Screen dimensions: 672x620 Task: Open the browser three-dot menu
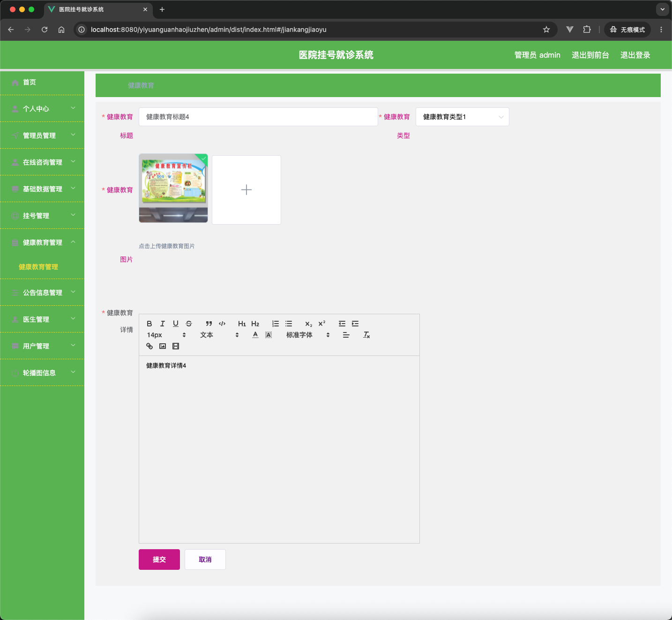point(661,30)
